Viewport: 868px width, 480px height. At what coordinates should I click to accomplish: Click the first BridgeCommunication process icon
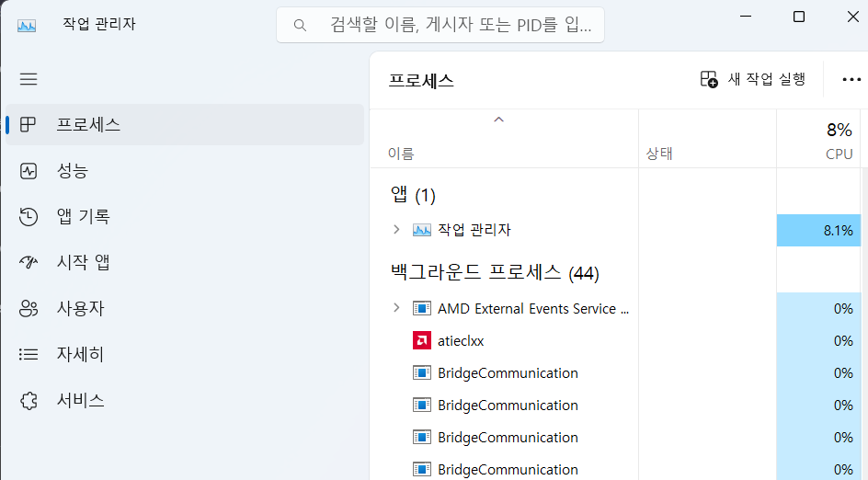tap(422, 372)
